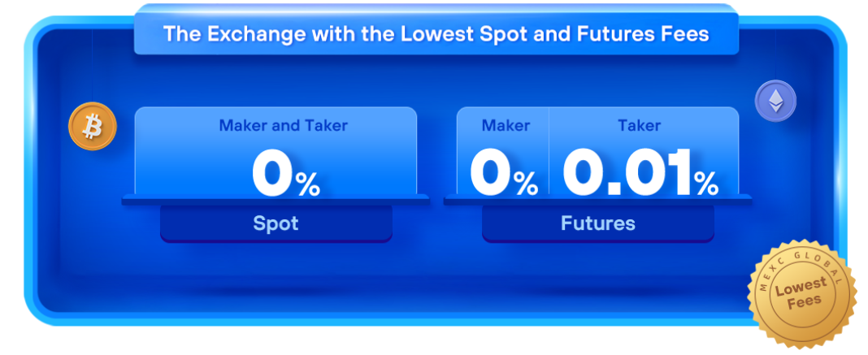Viewport: 868px width, 355px height.
Task: Click the 'Taker' heading in Futures card
Action: point(640,126)
